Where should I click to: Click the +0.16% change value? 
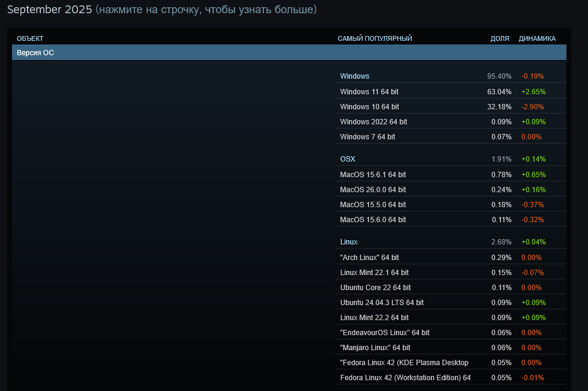click(x=533, y=190)
